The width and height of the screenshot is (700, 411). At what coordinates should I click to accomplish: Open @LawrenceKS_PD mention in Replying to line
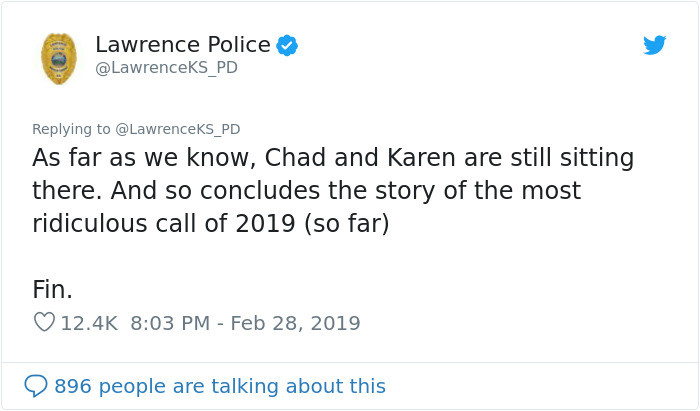(178, 129)
